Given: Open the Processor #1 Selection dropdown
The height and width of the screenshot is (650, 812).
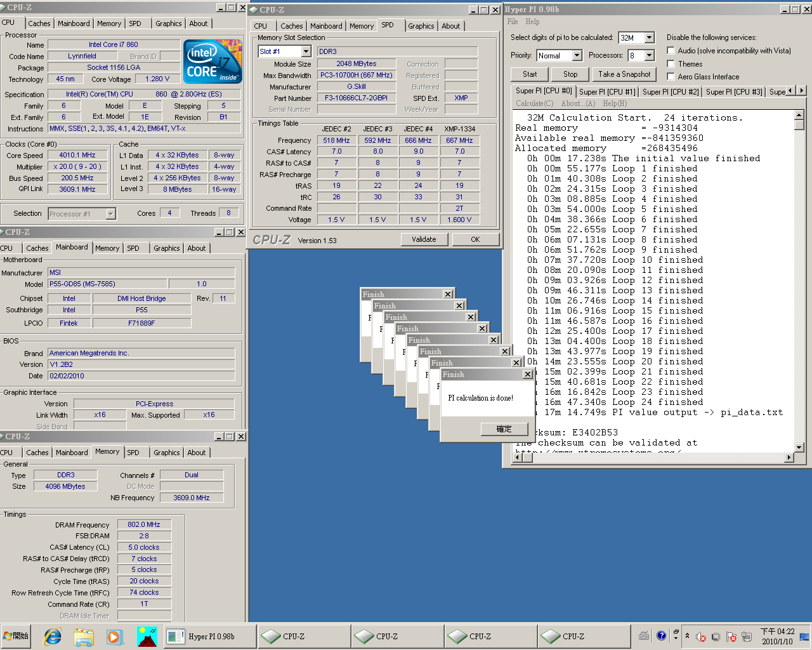Looking at the screenshot, I should [x=110, y=214].
